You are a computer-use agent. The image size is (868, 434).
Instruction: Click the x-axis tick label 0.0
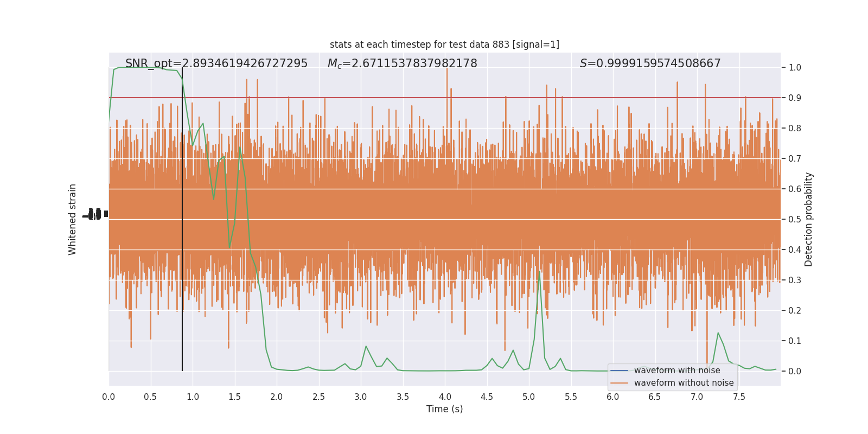click(x=108, y=397)
